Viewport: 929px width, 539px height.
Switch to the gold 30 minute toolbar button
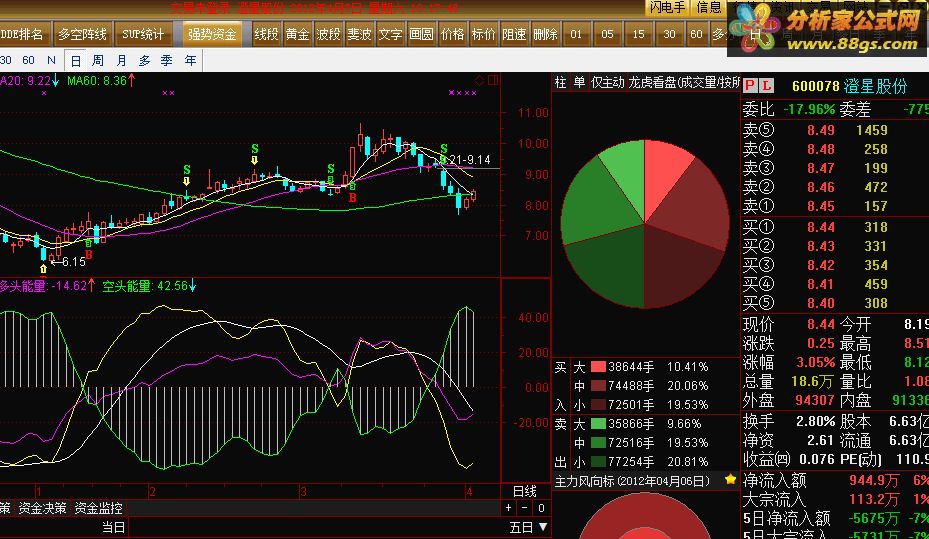669,34
